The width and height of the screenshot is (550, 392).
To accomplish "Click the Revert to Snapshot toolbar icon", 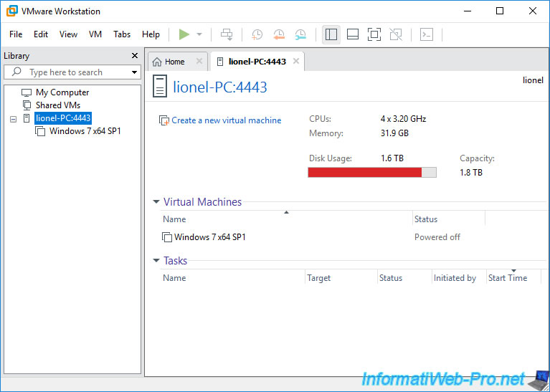I will 279,34.
